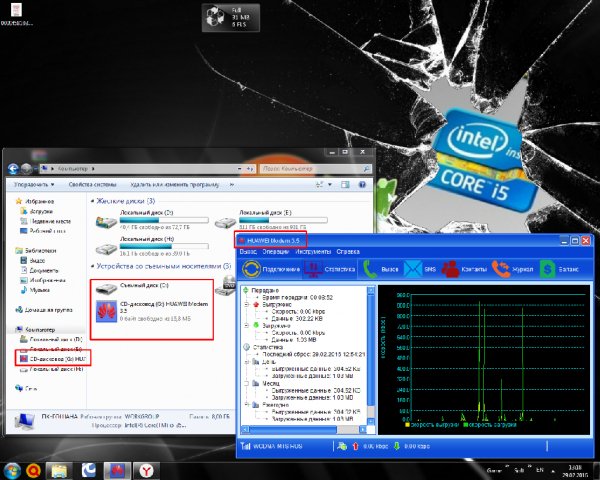Show hidden tray icons arrow
The width and height of the screenshot is (600, 480).
(553, 470)
